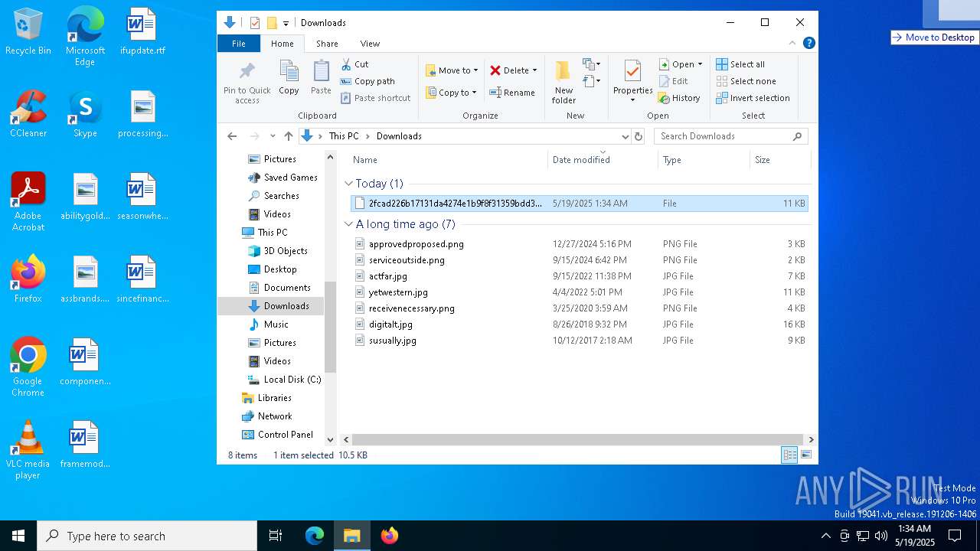Open Properties of the selected file
The image size is (980, 551).
tap(632, 81)
